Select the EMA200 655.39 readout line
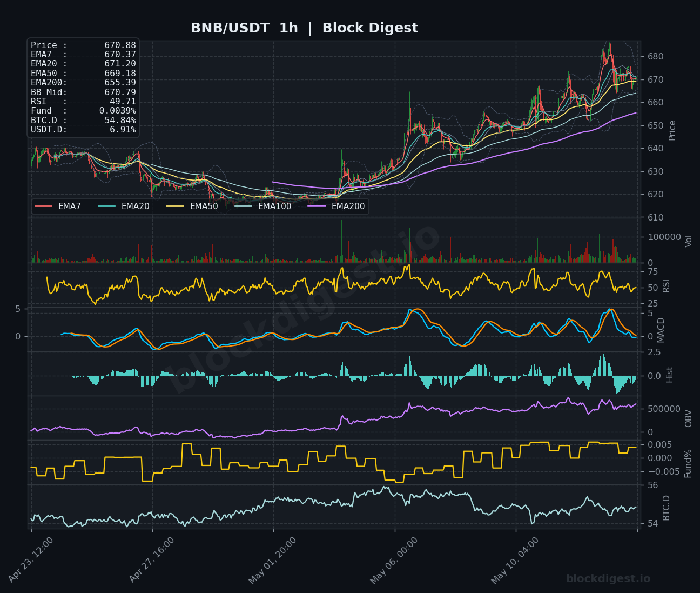 [83, 83]
